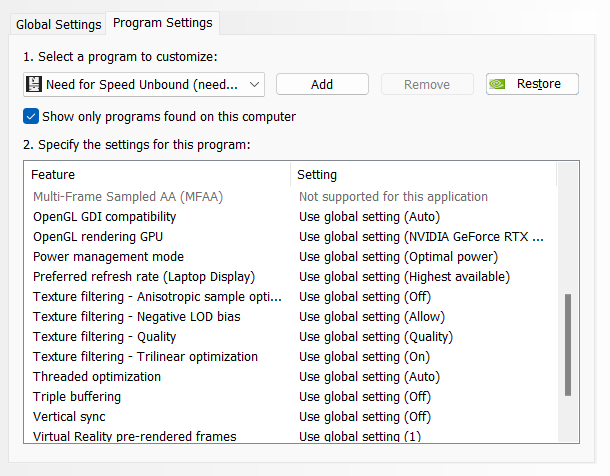
Task: Uncheck Show only programs found on this computer
Action: [31, 116]
